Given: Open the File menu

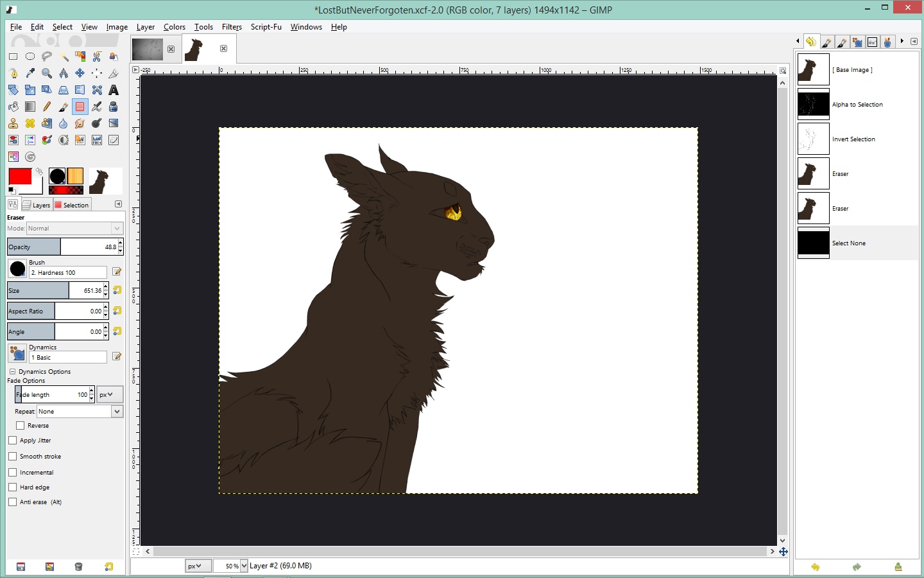Looking at the screenshot, I should click(x=16, y=27).
